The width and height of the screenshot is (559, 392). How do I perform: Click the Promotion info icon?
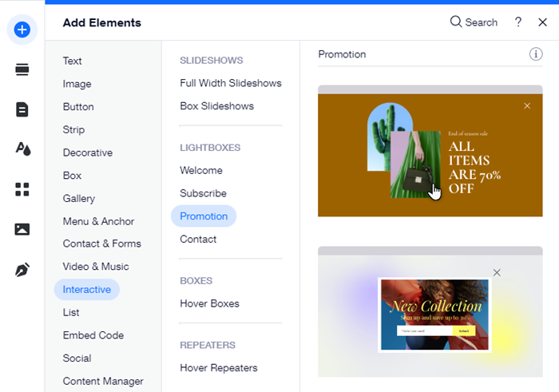(x=535, y=54)
